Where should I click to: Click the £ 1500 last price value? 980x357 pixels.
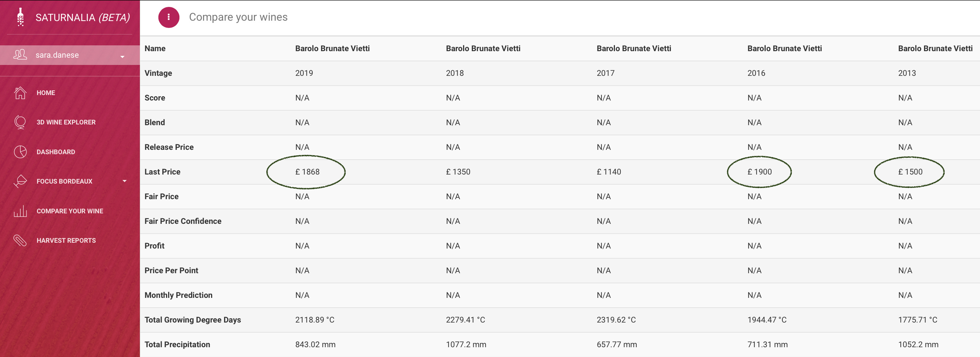coord(910,172)
